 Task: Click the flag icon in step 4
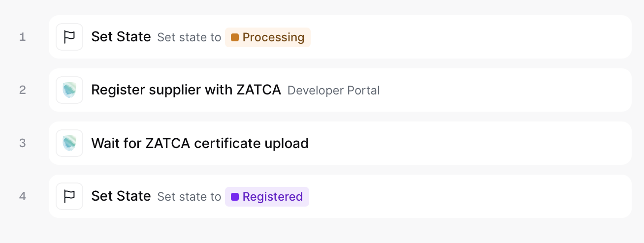tap(69, 196)
